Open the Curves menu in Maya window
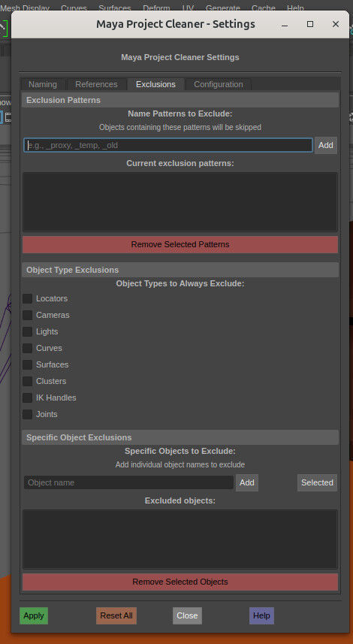Image resolution: width=353 pixels, height=644 pixels. [74, 8]
